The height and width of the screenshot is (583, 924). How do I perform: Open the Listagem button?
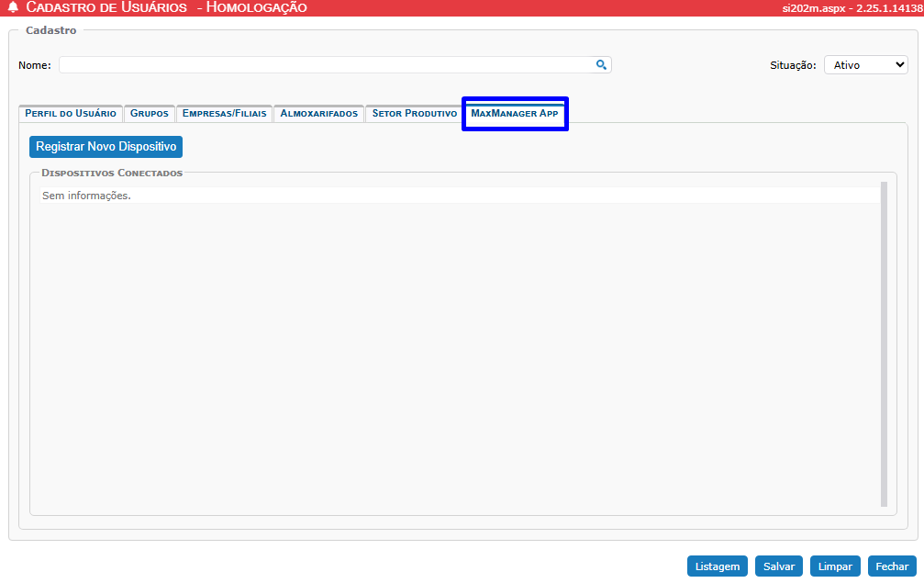point(717,566)
